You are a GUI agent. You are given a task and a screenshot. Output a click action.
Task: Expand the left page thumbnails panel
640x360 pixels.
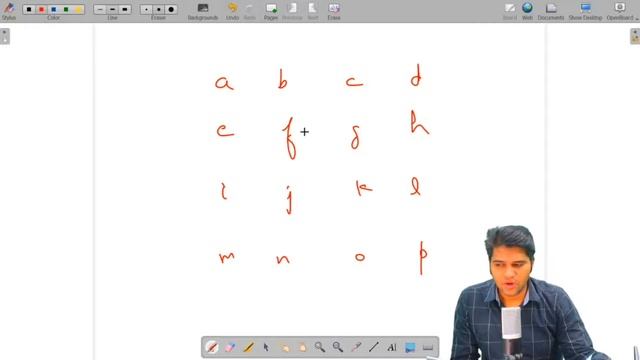tap(5, 36)
